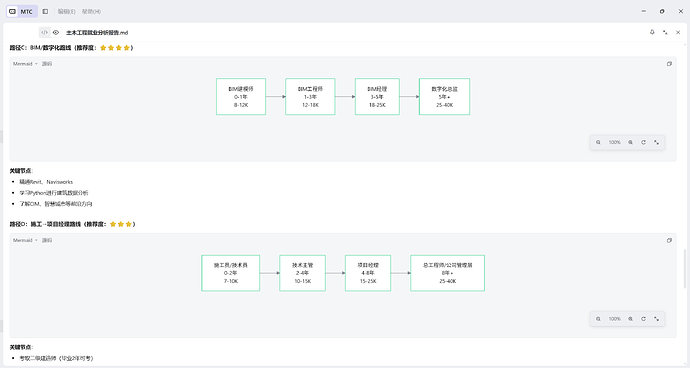Image resolution: width=690 pixels, height=368 pixels.
Task: Select the 数字化总监 diagram node
Action: (444, 97)
